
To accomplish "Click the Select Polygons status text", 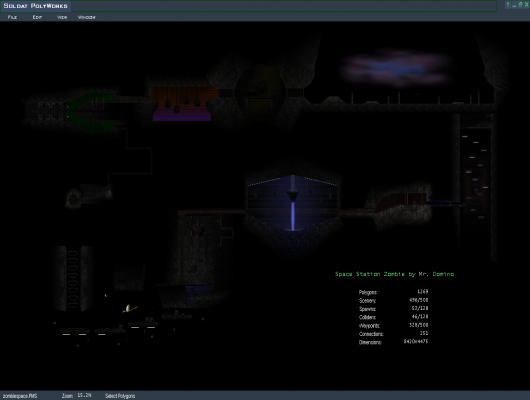I will [x=120, y=396].
